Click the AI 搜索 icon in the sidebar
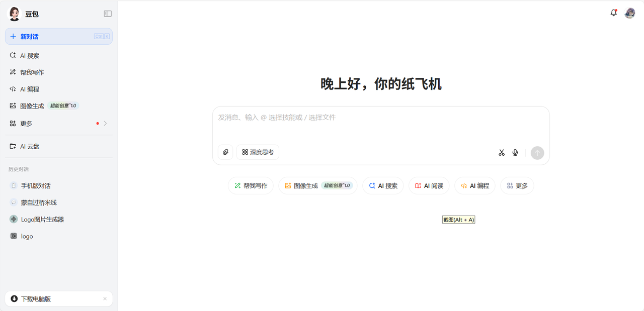 (x=13, y=55)
